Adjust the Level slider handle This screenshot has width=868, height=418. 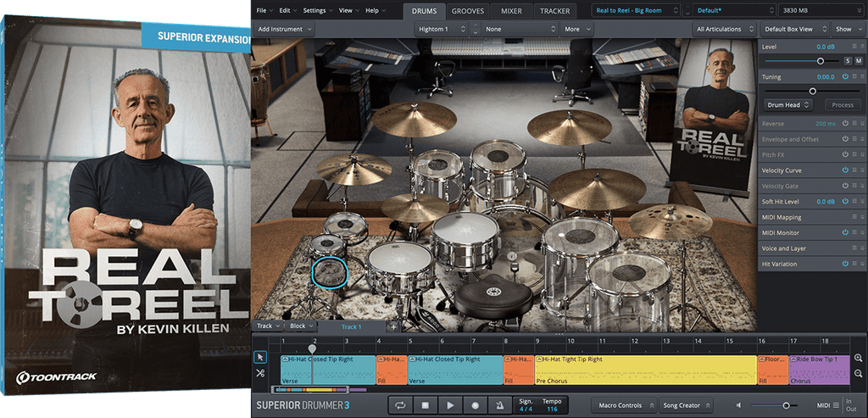(x=821, y=61)
